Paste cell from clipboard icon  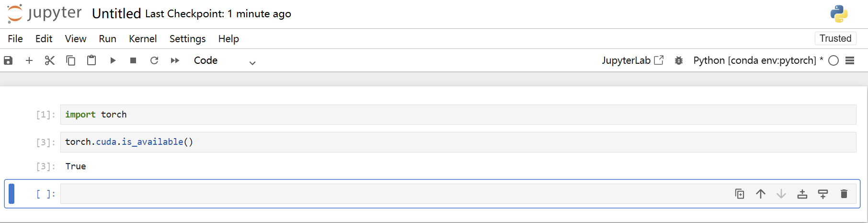pos(91,60)
